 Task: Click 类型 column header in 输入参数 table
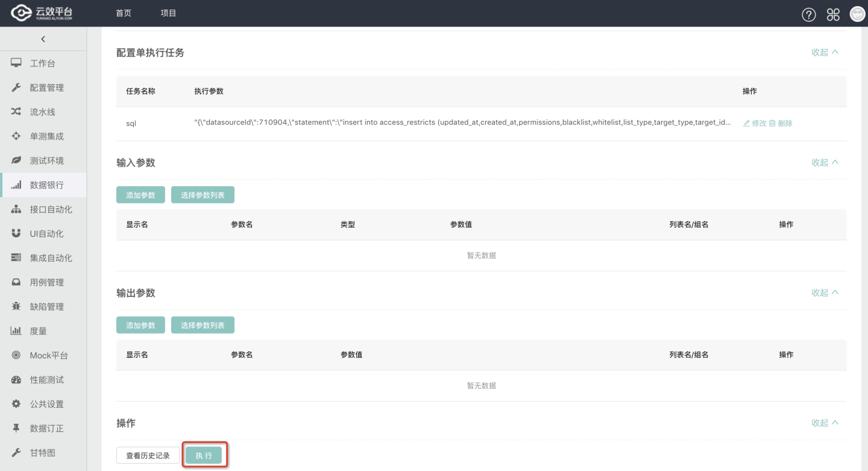pyautogui.click(x=348, y=224)
